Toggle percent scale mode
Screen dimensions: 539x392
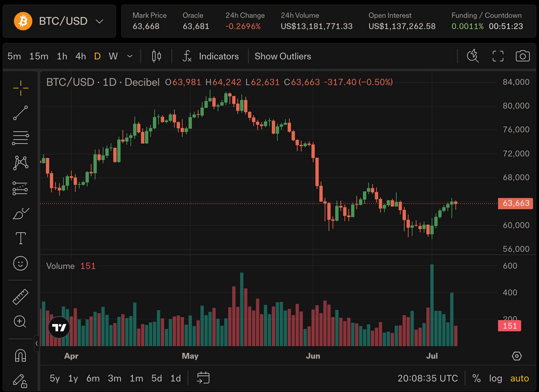click(476, 378)
